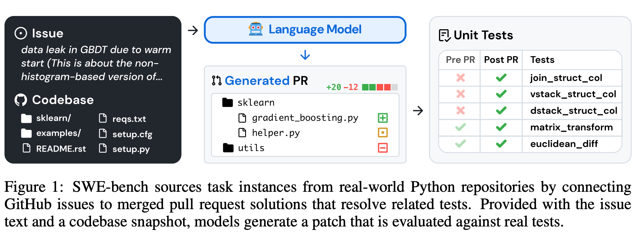
Task: Click the 'Pre PR' column header
Action: point(460,60)
